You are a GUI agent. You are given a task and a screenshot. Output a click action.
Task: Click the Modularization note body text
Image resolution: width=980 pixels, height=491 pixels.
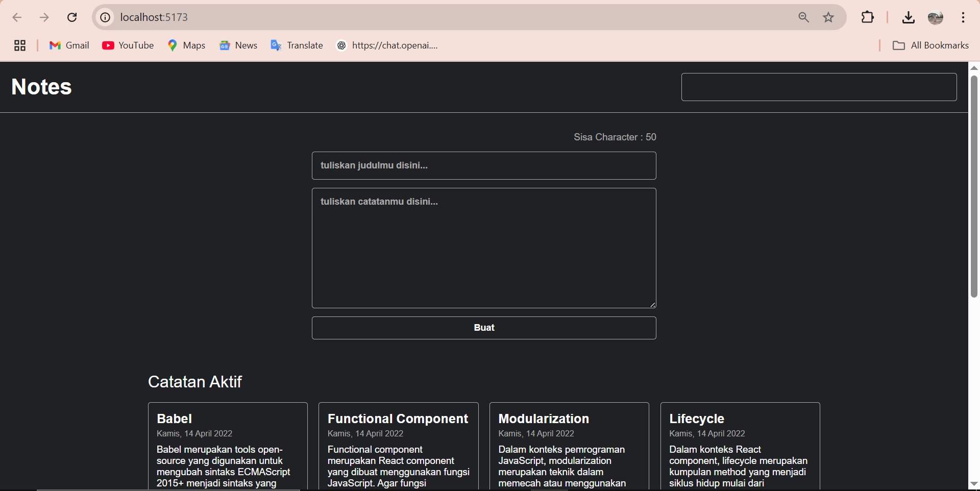point(562,467)
